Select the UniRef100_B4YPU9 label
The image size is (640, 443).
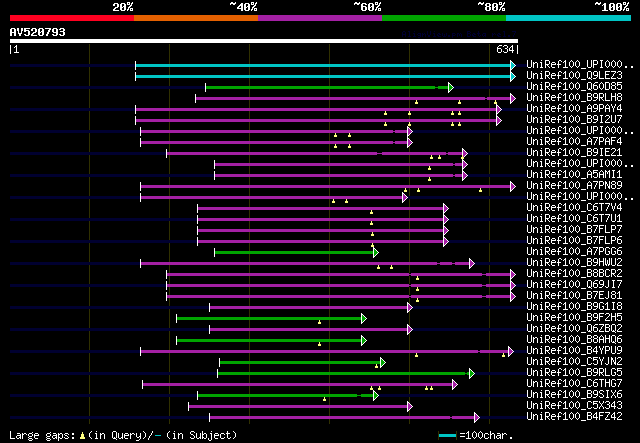click(x=574, y=351)
